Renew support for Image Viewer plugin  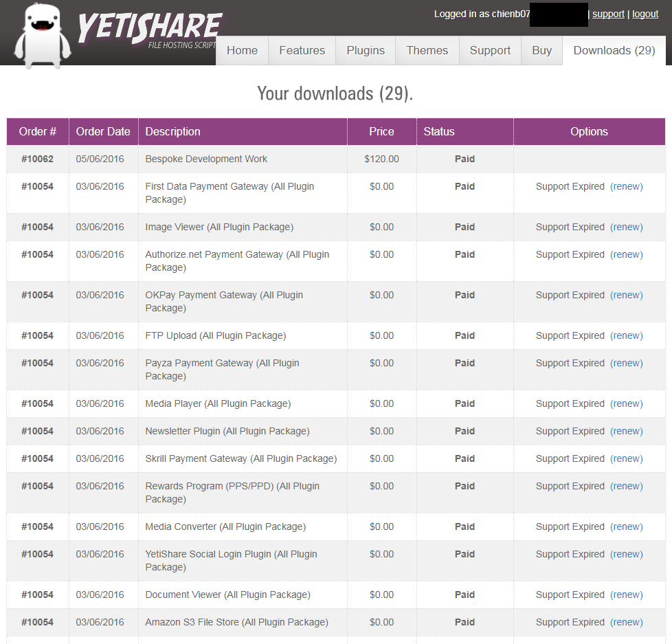click(x=626, y=227)
